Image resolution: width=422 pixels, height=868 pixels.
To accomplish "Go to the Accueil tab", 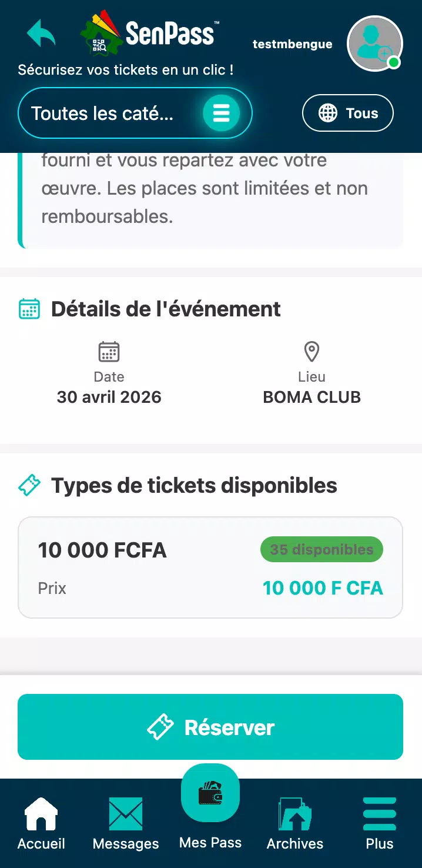I will [41, 824].
